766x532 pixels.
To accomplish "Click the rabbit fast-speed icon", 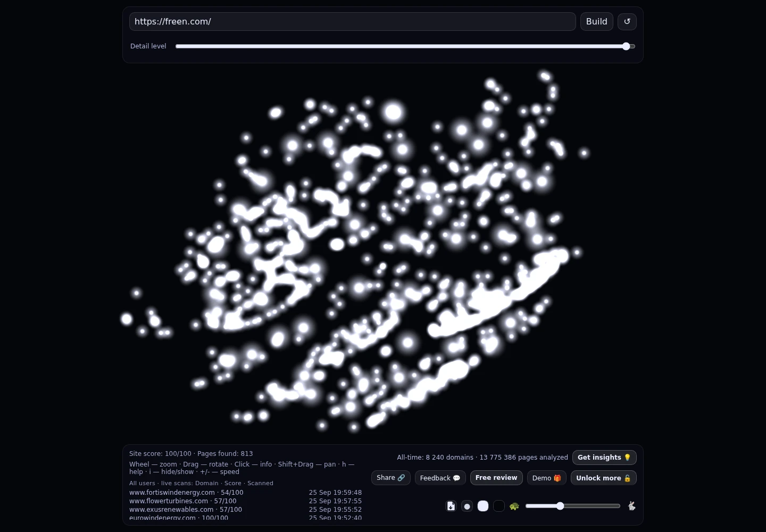I will tap(631, 506).
